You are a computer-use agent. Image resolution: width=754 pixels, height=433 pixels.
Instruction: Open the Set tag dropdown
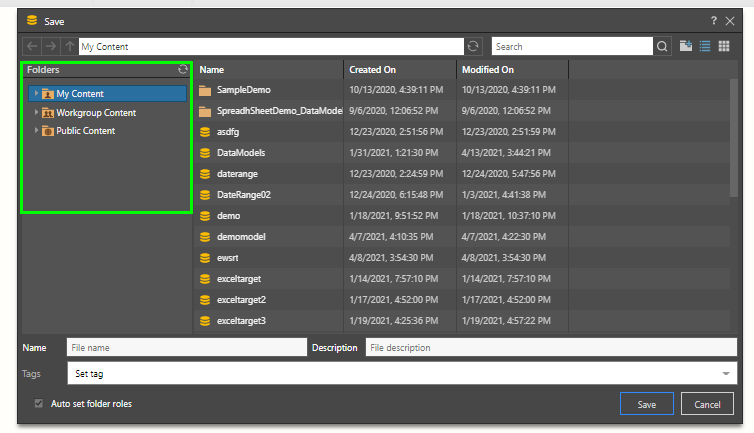(x=725, y=373)
